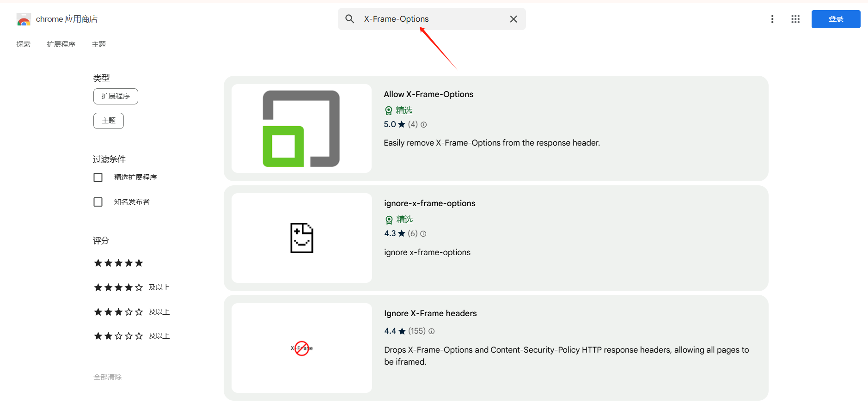The width and height of the screenshot is (868, 403).
Task: Click the search magnifier icon
Action: [x=350, y=19]
